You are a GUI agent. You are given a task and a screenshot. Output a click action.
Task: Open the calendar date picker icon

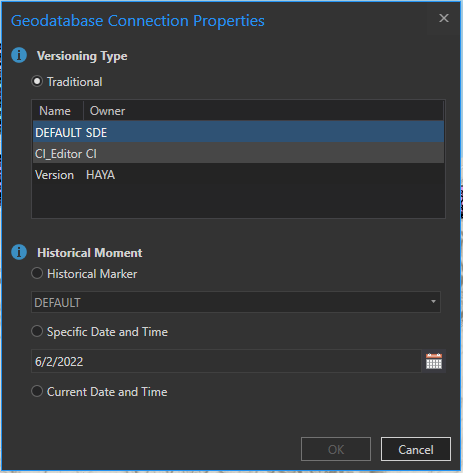[x=434, y=361]
